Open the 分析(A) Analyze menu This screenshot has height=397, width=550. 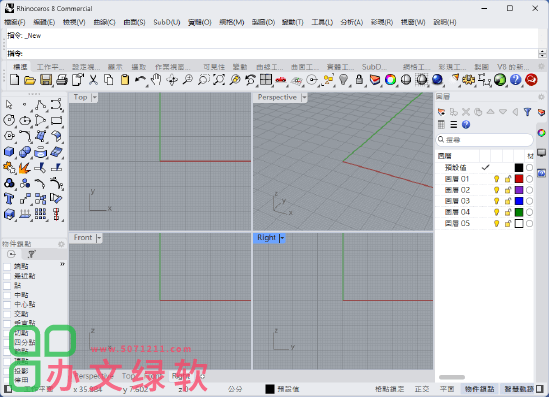[x=352, y=22]
